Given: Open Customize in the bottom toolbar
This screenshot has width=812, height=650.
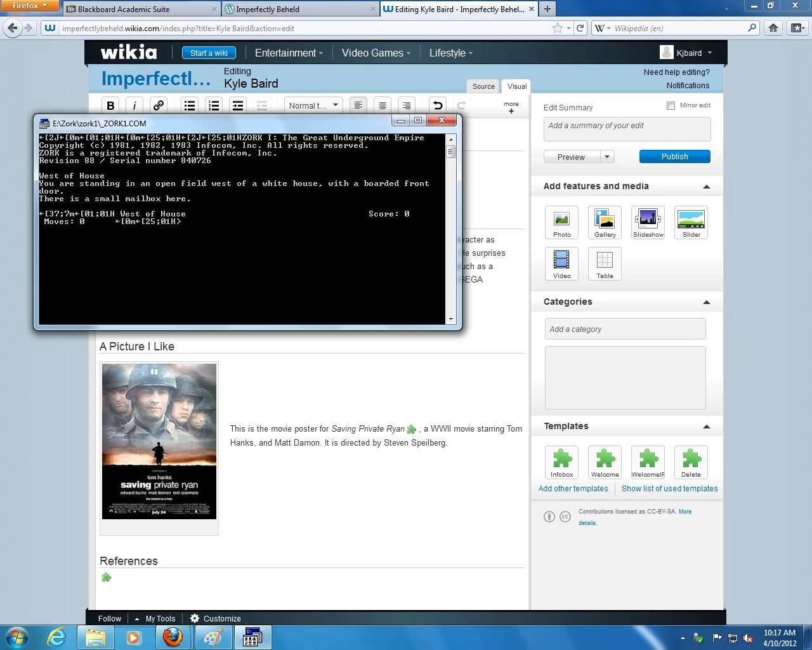Looking at the screenshot, I should click(x=216, y=619).
